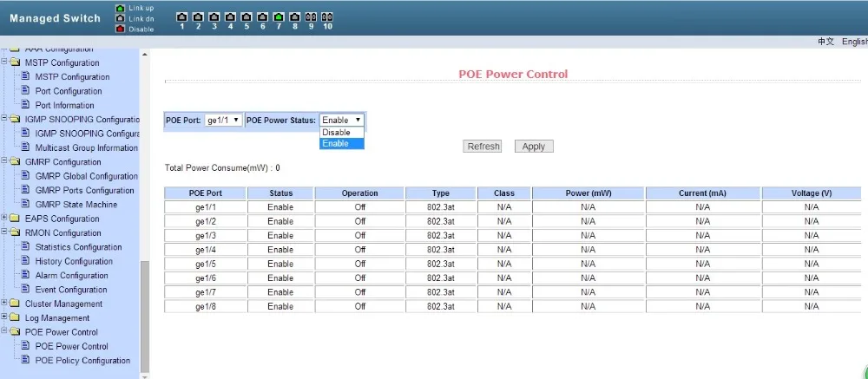The image size is (868, 379).
Task: Click port 1 icon in header
Action: [181, 17]
